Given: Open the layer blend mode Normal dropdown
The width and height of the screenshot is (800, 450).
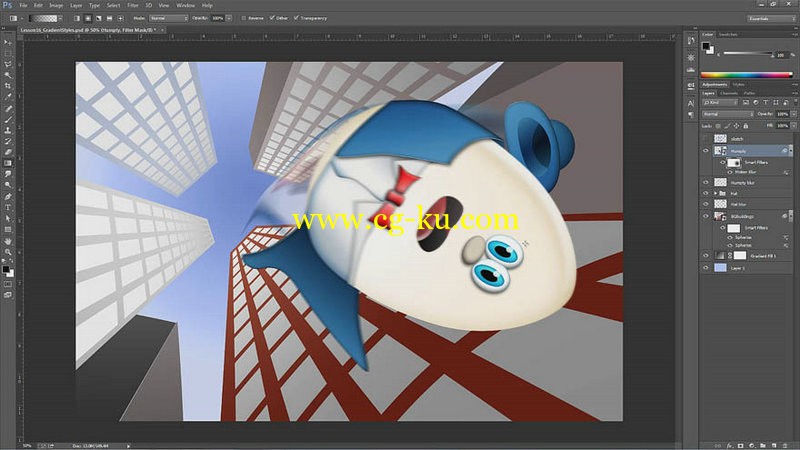Looking at the screenshot, I should click(x=728, y=114).
